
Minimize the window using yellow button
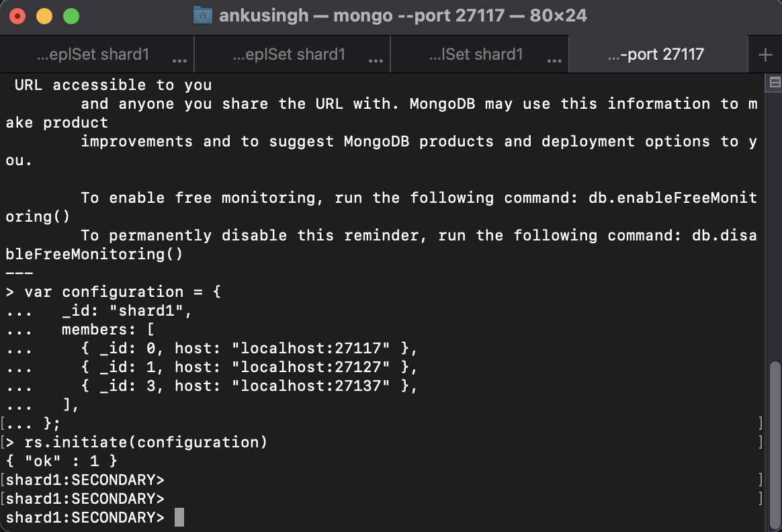(44, 15)
